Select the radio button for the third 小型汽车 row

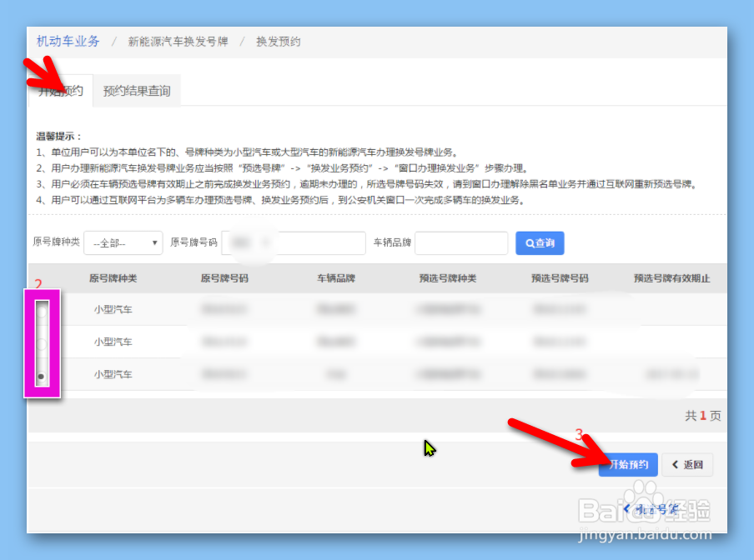41,375
